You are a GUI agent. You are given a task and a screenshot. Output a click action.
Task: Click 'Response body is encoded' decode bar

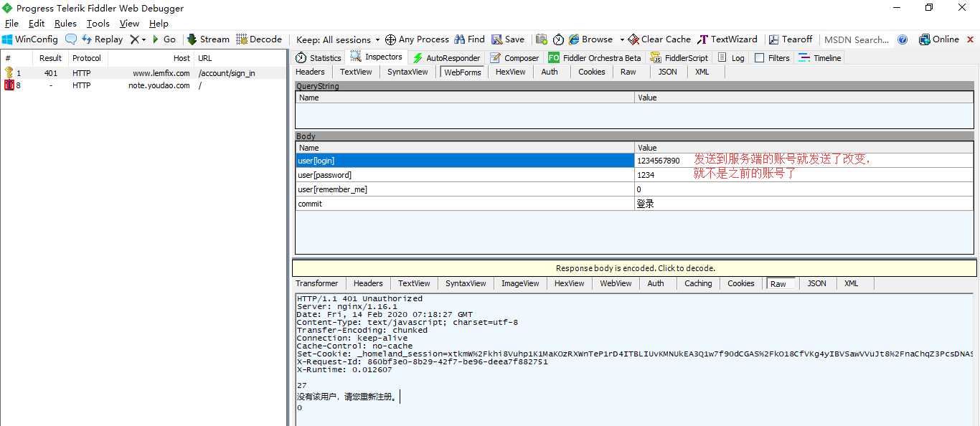click(x=635, y=268)
